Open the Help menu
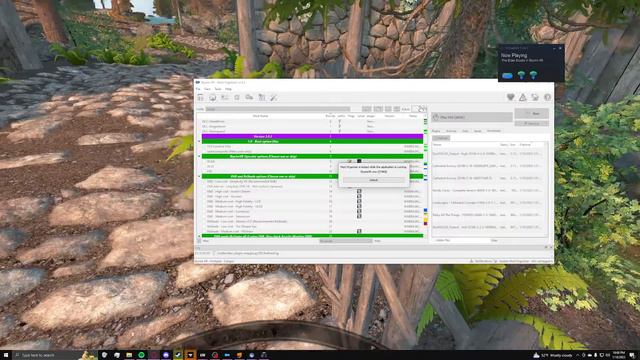 point(228,89)
